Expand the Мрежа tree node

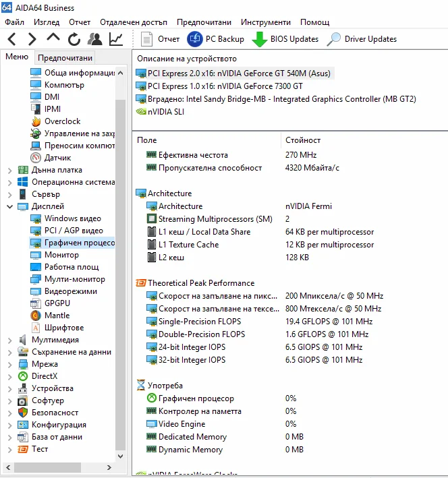9,365
